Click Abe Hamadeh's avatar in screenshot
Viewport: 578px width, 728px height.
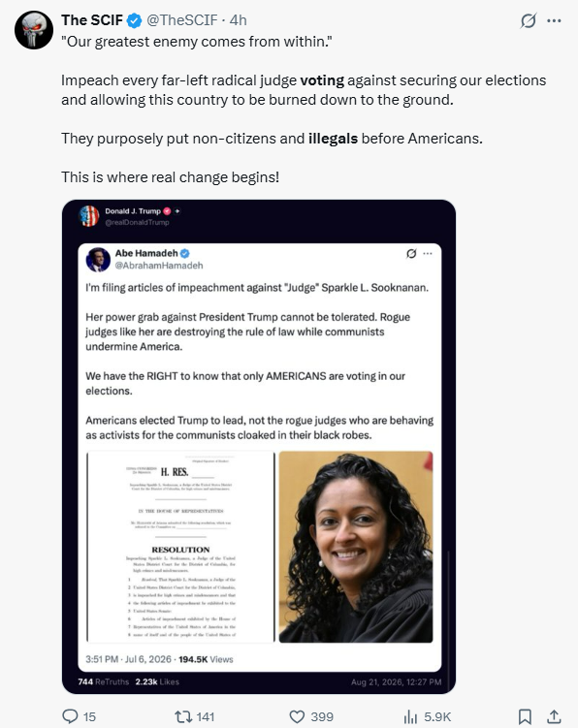(x=98, y=260)
